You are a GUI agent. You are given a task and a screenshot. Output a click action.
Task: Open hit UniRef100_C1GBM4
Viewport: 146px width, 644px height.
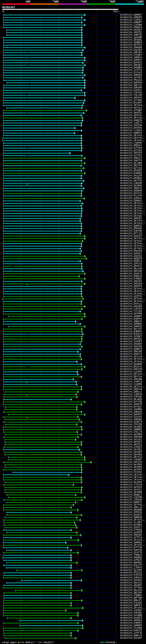click(131, 384)
